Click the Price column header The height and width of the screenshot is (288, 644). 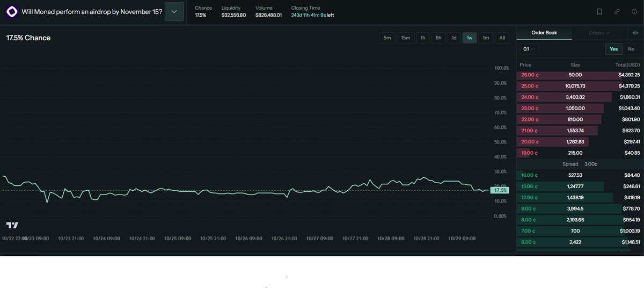pyautogui.click(x=525, y=64)
